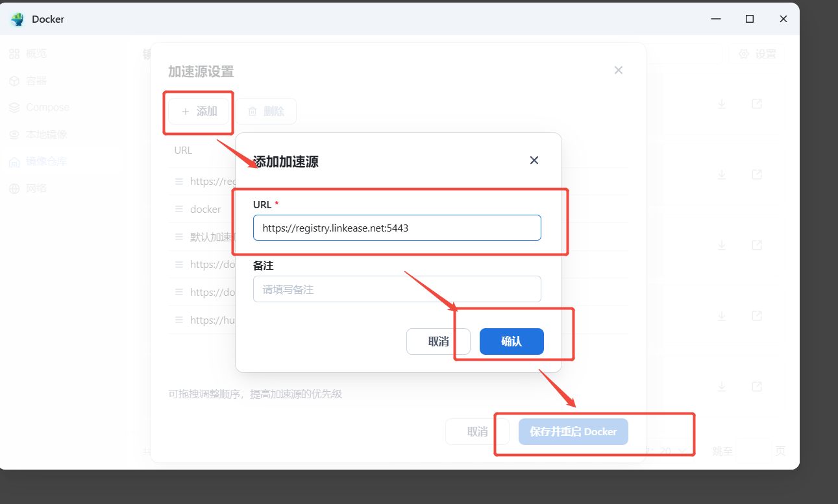The width and height of the screenshot is (838, 504).
Task: Close the 添加加速源 dialog with X
Action: coord(534,160)
